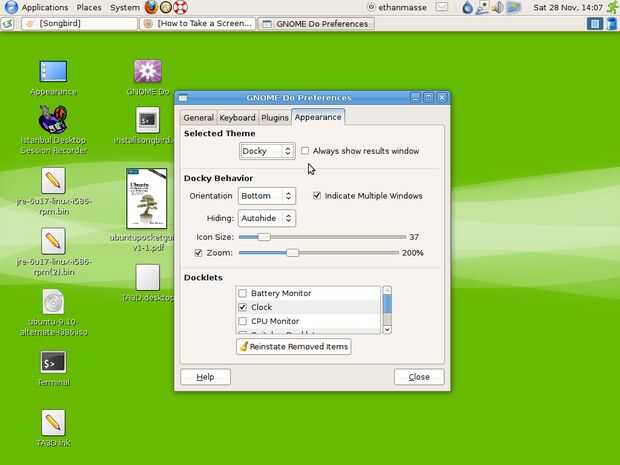620x465 pixels.
Task: Click the show desktop button in taskbar
Action: [x=7, y=24]
